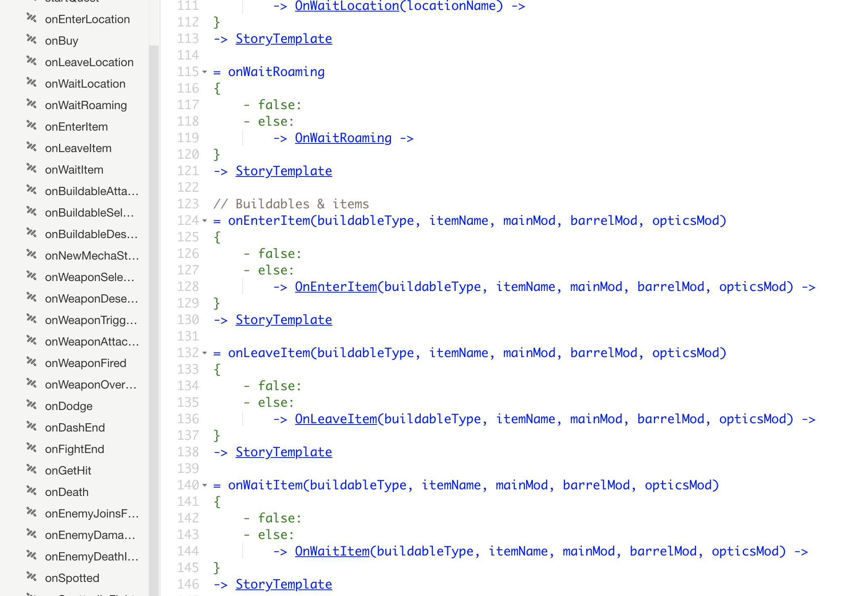
Task: Follow the OnWaitRoaming divert link
Action: (x=343, y=138)
